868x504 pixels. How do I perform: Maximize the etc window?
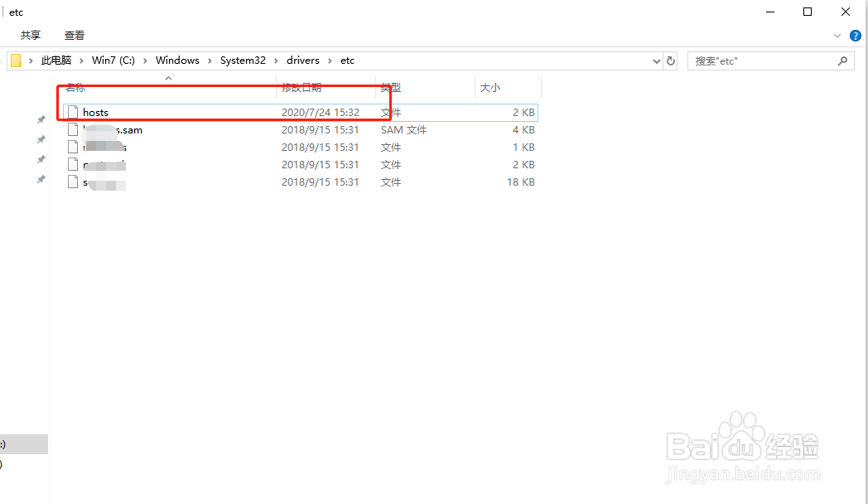pos(808,12)
